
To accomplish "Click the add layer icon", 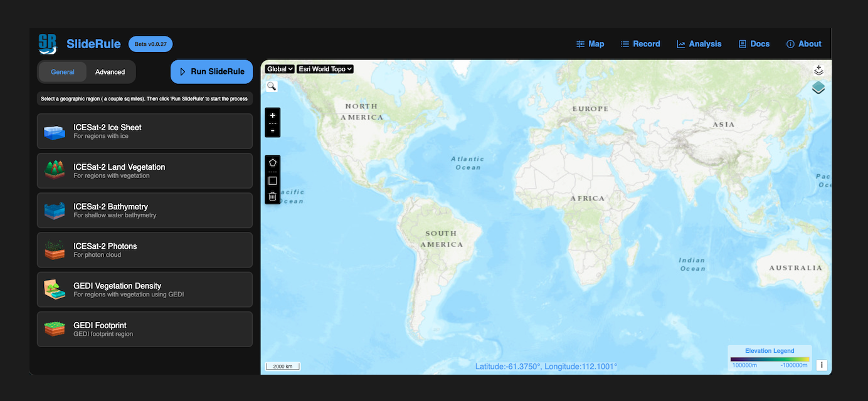I will (x=818, y=71).
